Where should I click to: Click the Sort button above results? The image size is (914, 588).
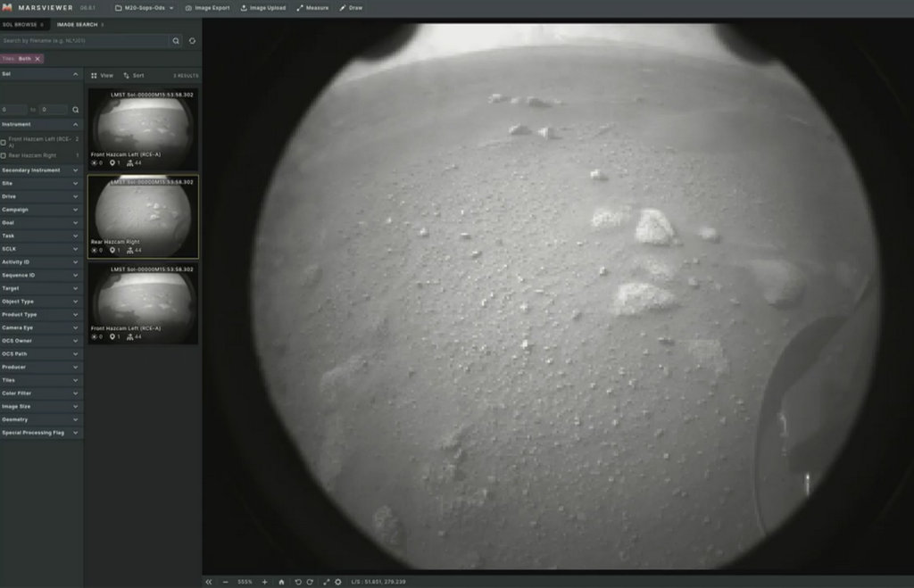(133, 76)
